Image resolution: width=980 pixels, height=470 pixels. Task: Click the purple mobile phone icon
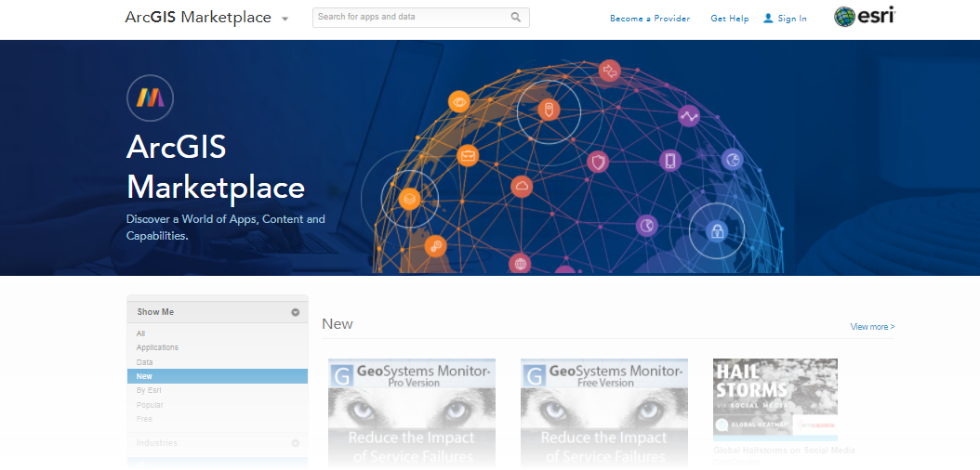(x=670, y=161)
